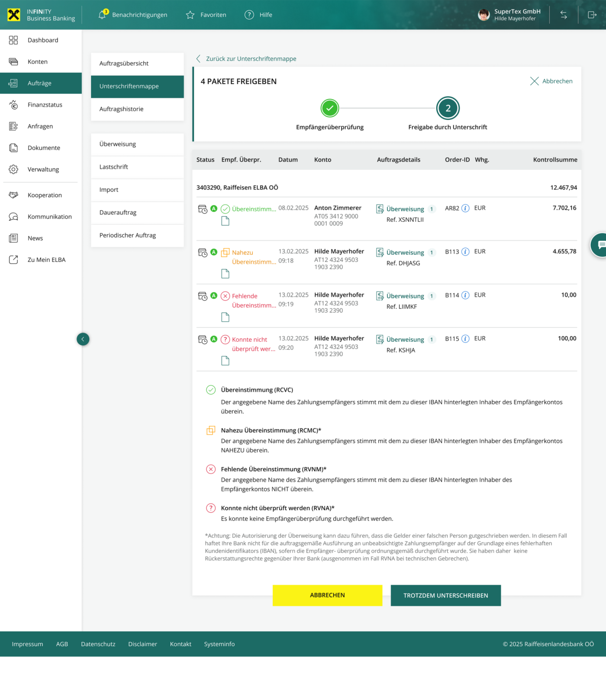Open Finanzstatus in the sidebar
The image size is (606, 700).
[45, 105]
